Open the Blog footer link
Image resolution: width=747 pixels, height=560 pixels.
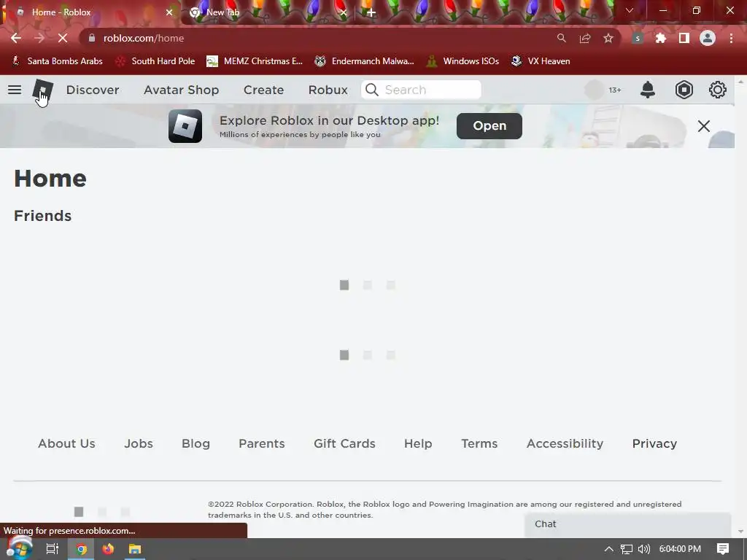pyautogui.click(x=196, y=443)
